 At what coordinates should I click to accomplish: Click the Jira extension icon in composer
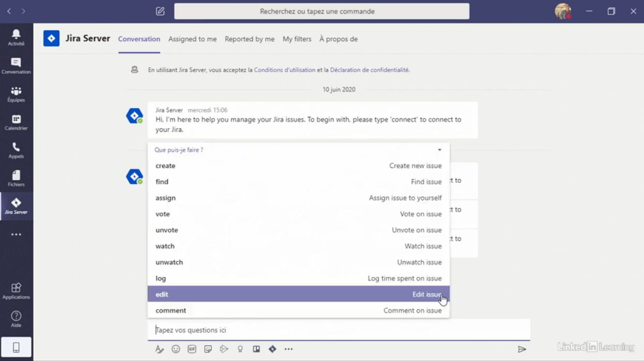coord(272,349)
